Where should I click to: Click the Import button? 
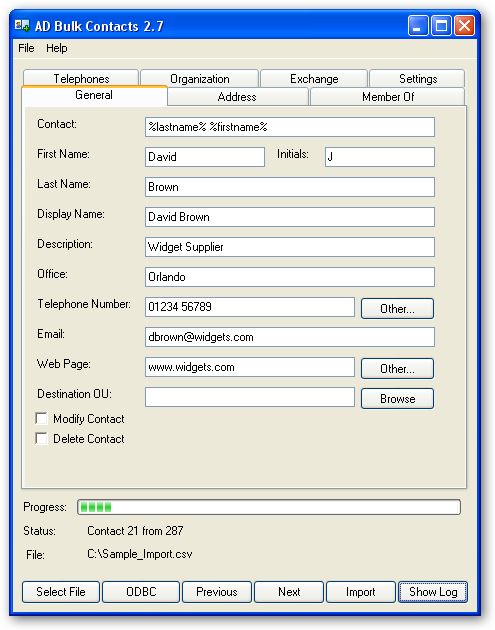pos(361,592)
